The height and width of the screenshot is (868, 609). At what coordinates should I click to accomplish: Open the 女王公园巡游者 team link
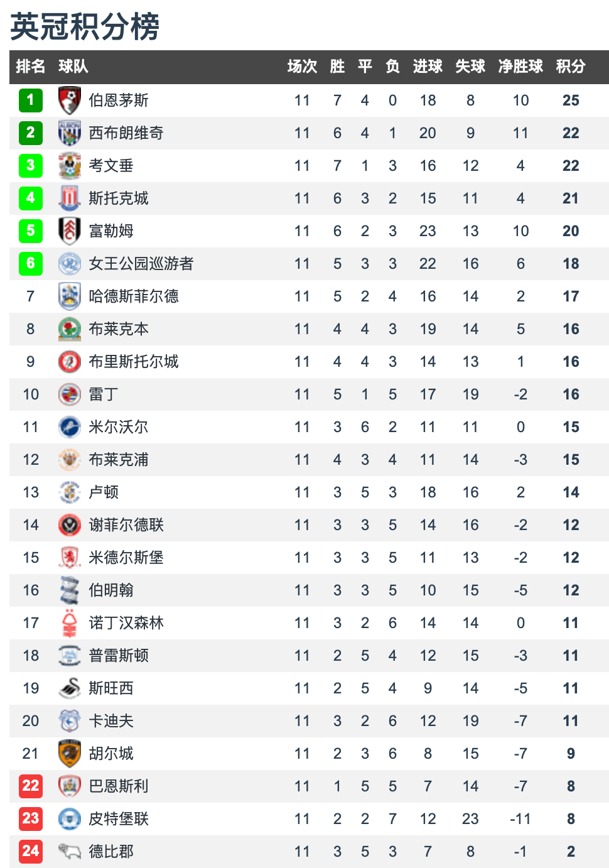point(141,264)
